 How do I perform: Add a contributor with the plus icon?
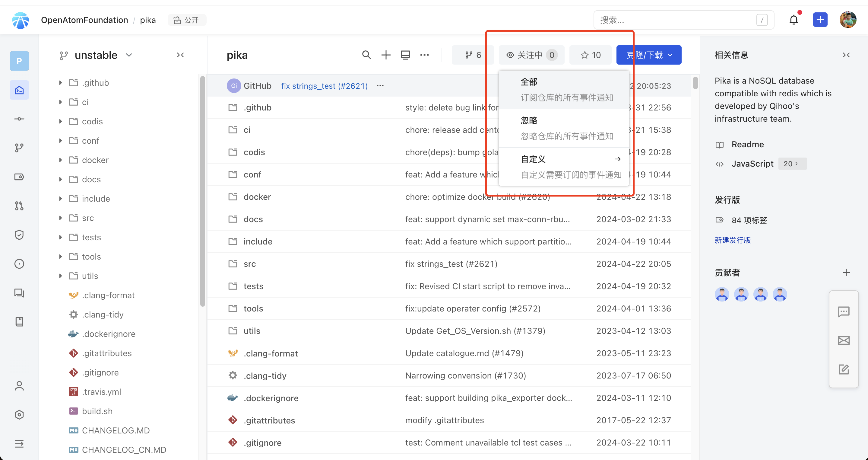pyautogui.click(x=846, y=273)
